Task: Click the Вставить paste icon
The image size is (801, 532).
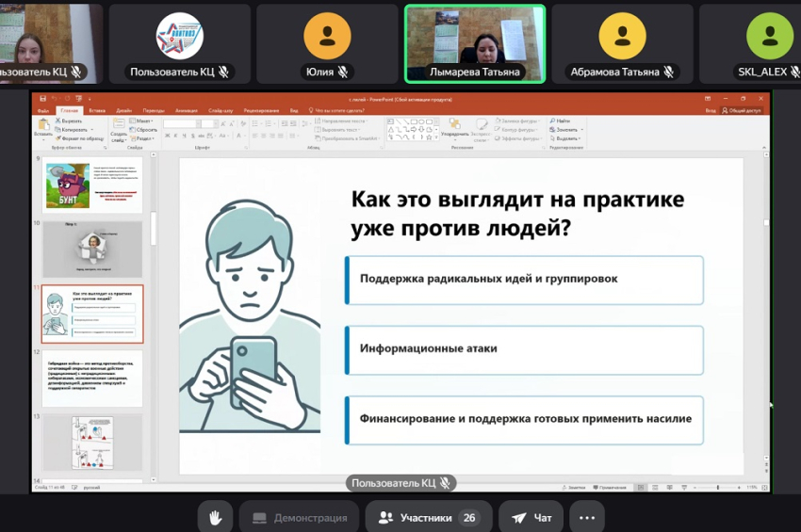Action: pyautogui.click(x=43, y=126)
